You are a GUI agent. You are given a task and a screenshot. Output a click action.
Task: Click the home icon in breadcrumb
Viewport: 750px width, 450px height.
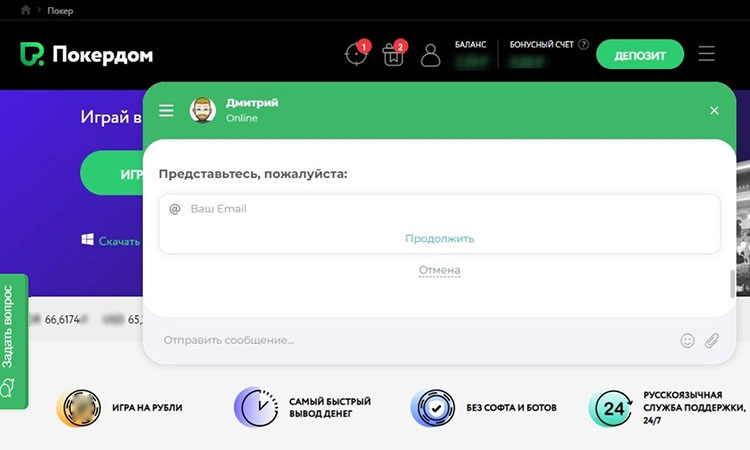point(26,10)
